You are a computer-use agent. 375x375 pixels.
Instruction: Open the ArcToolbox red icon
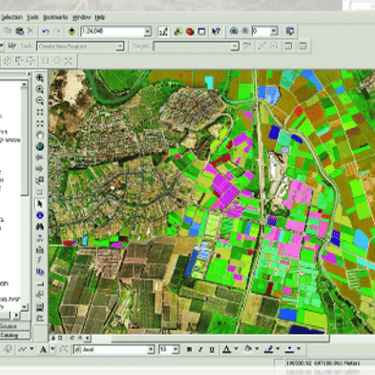(x=190, y=32)
